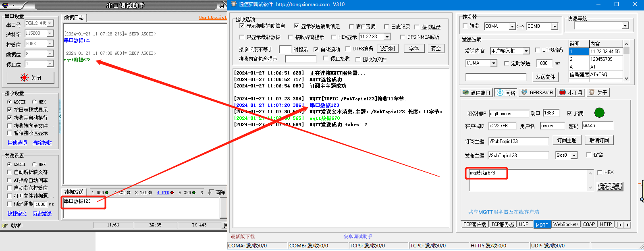This screenshot has height=251, width=644.
Task: Click the 订阅主题 topic input field
Action: pos(518,141)
